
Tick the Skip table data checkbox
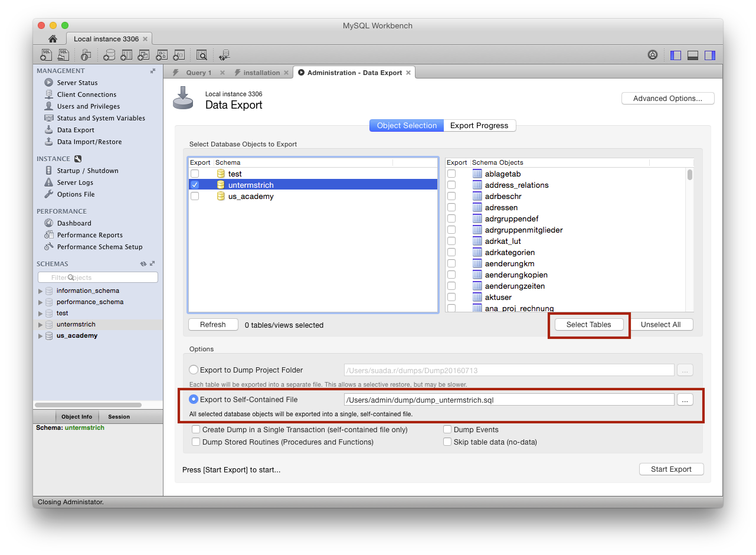(448, 442)
